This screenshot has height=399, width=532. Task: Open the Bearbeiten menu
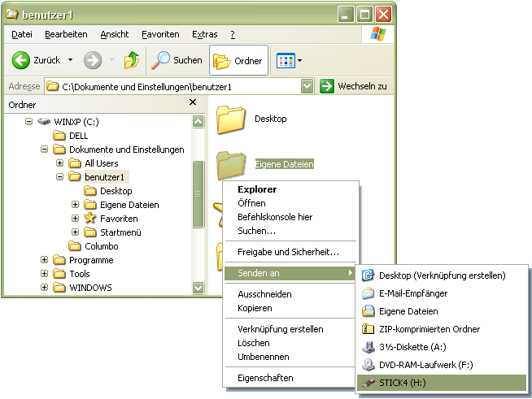coord(66,34)
